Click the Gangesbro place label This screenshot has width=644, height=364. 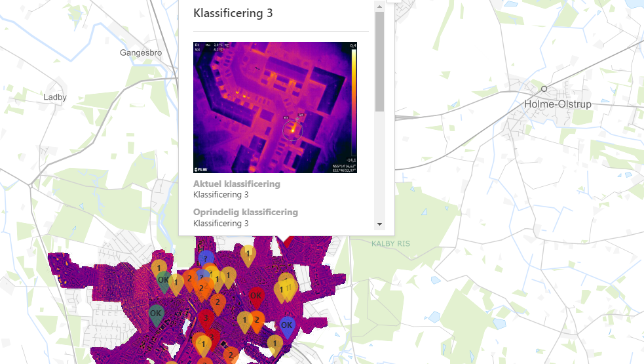(x=140, y=52)
